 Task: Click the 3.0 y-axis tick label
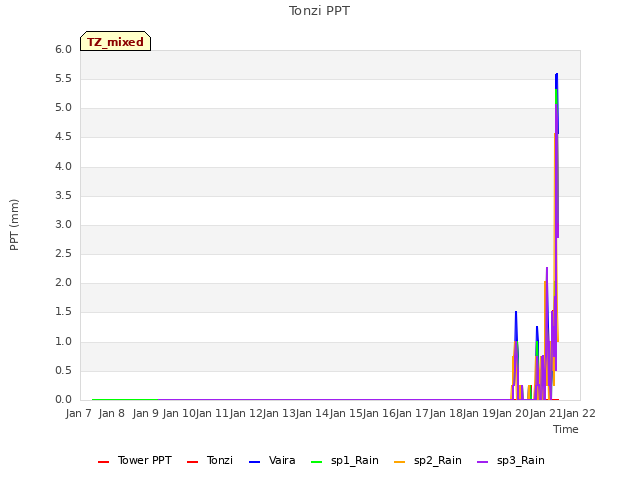pyautogui.click(x=63, y=224)
